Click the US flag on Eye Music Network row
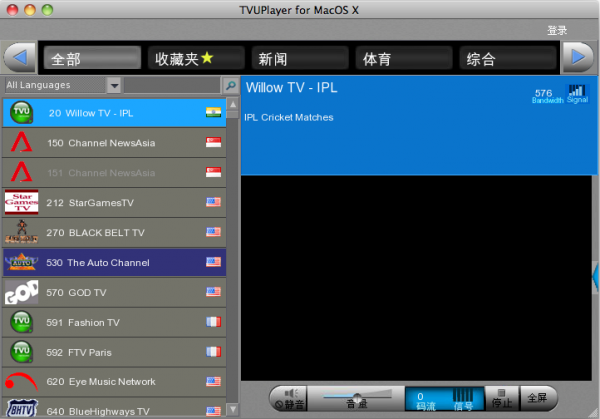The height and width of the screenshot is (419, 600). tap(214, 382)
